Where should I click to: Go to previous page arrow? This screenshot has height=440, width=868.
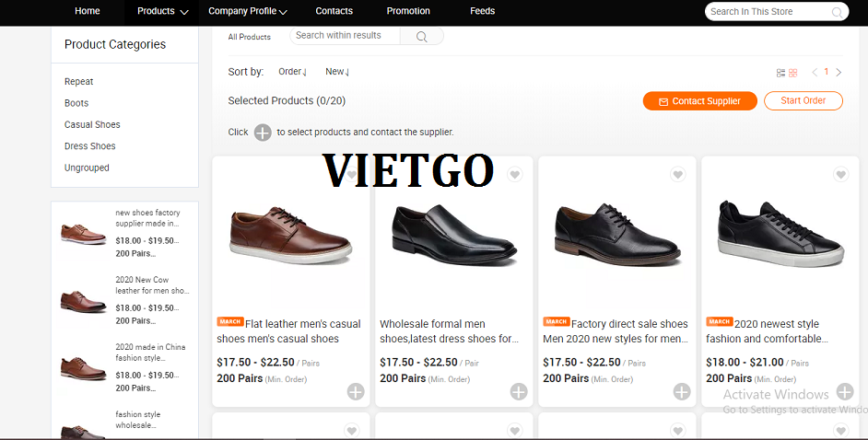815,72
